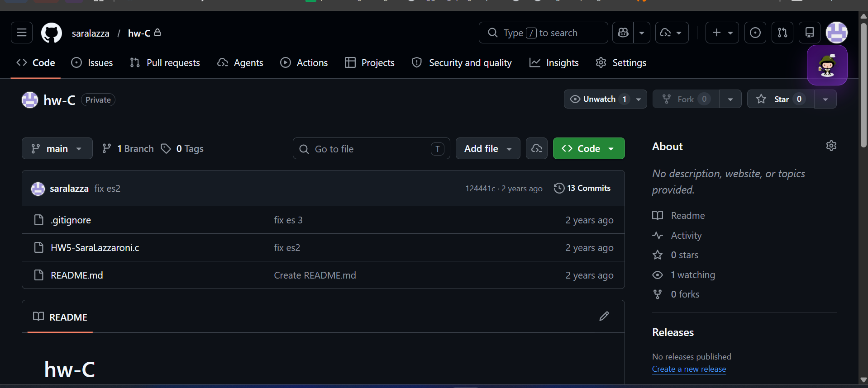Screen dimensions: 868x388
Task: Go to GitHub homepage via Octocat logo
Action: 52,33
